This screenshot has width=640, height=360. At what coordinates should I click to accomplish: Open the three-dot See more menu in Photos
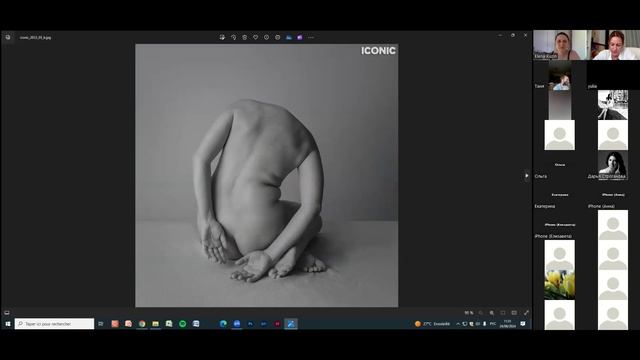(x=311, y=37)
